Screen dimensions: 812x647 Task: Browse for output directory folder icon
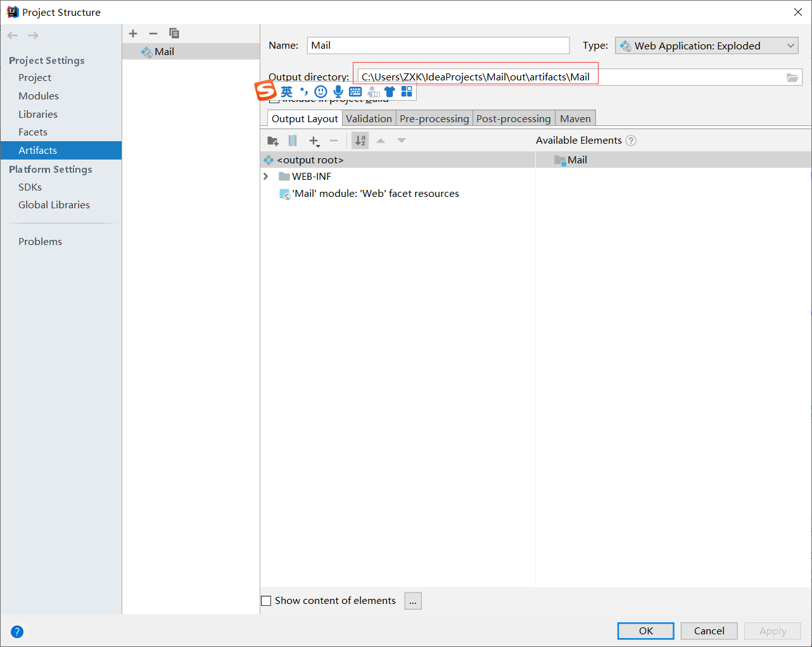[792, 77]
